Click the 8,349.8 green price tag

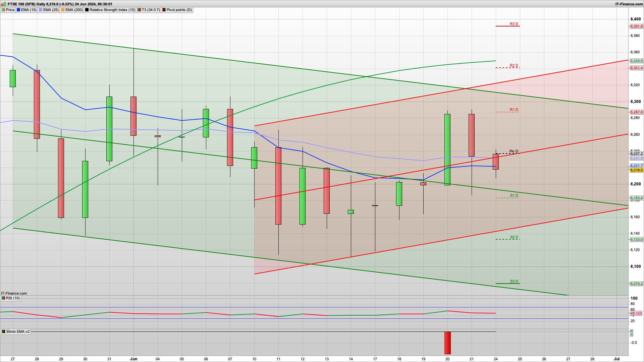point(636,61)
